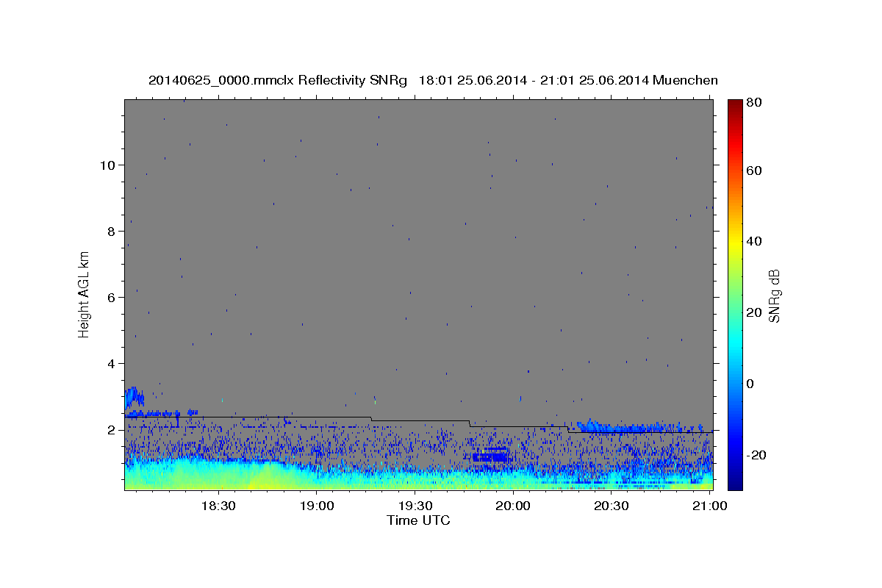Click the 20:00 time tick label
882x588 pixels.
point(513,506)
